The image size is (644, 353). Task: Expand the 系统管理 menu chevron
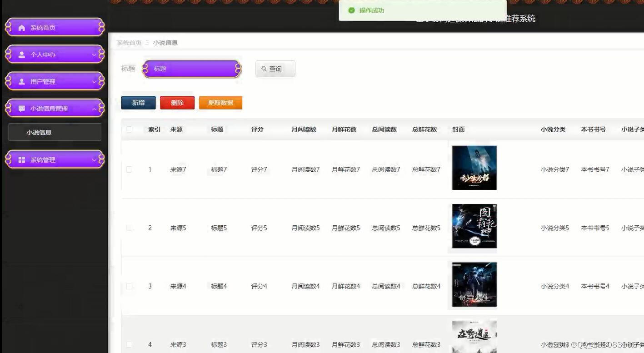(x=94, y=160)
